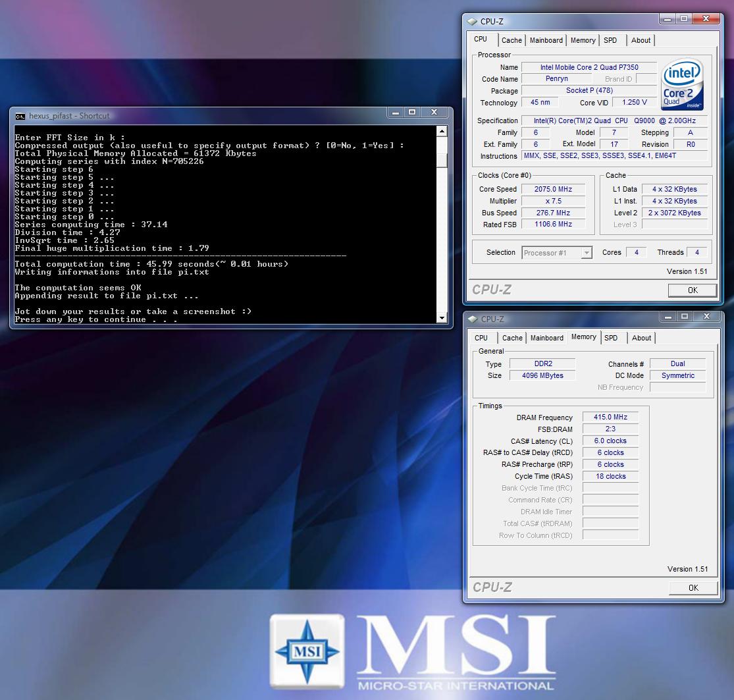734x700 pixels.
Task: Select CPU tab in top CPU-Z window
Action: pyautogui.click(x=481, y=40)
